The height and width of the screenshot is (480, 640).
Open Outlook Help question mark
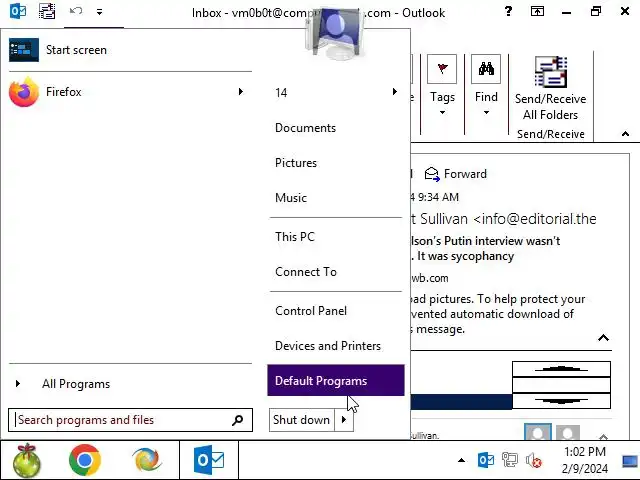(508, 11)
